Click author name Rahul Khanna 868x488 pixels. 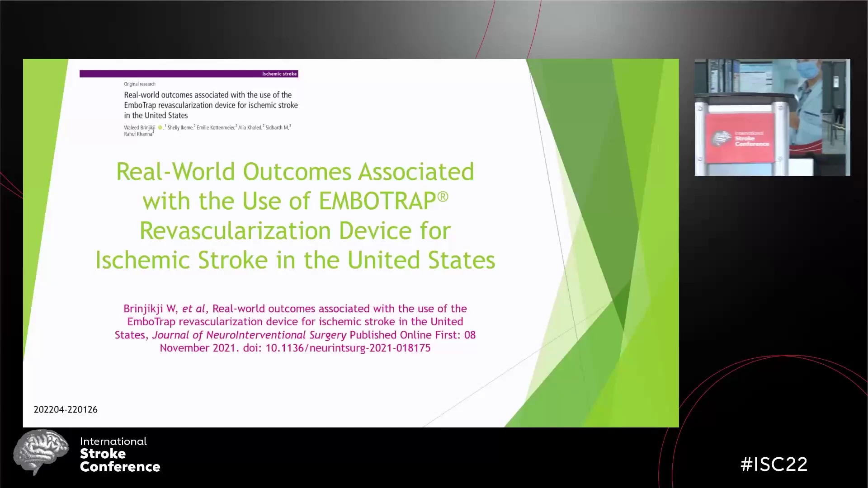[138, 134]
